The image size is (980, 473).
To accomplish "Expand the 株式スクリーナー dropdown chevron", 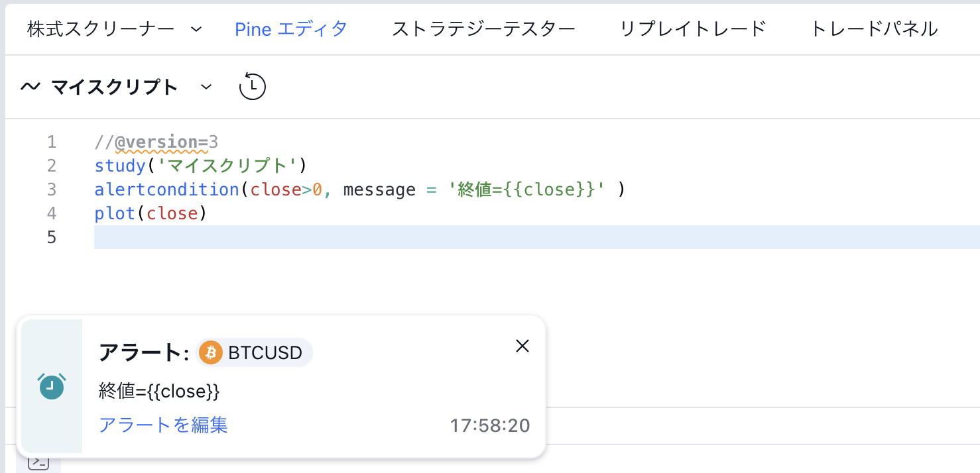I will [x=196, y=29].
